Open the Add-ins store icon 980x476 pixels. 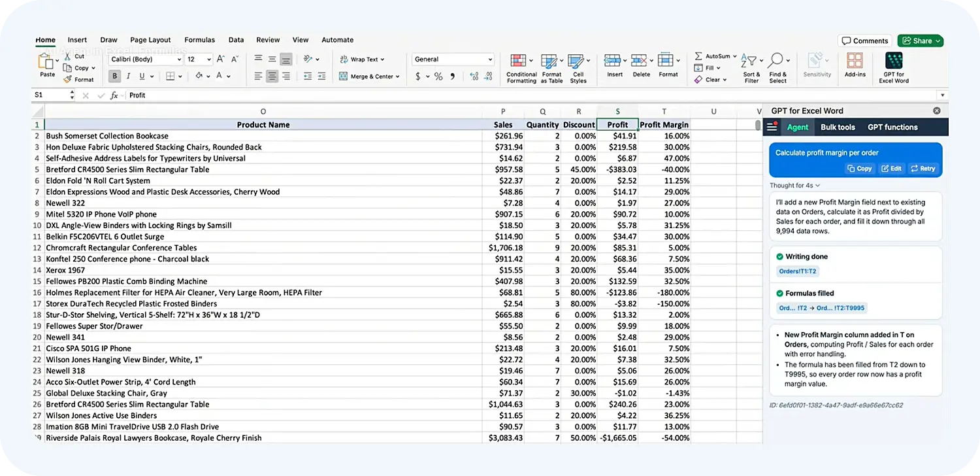click(x=855, y=61)
